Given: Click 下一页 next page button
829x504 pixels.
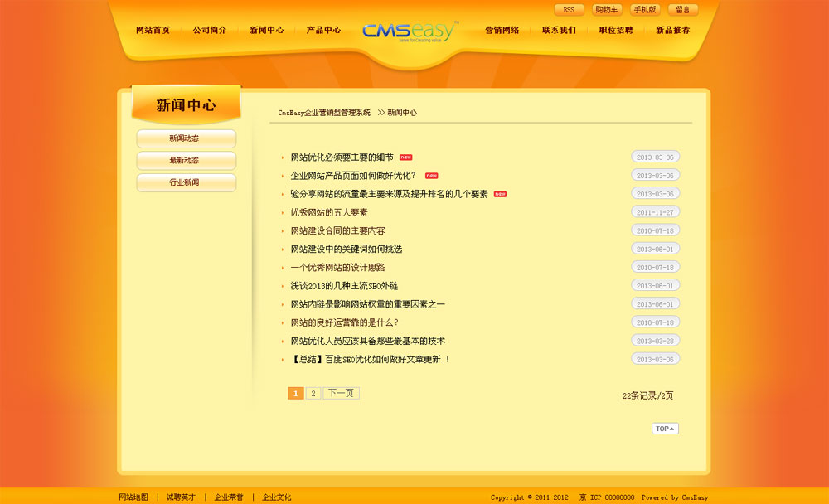Looking at the screenshot, I should pyautogui.click(x=341, y=394).
